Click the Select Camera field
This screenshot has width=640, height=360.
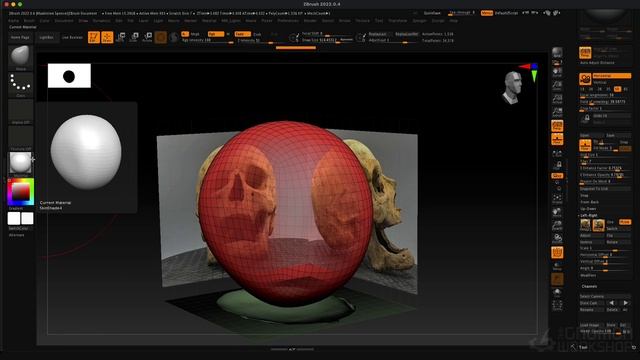tap(605, 296)
